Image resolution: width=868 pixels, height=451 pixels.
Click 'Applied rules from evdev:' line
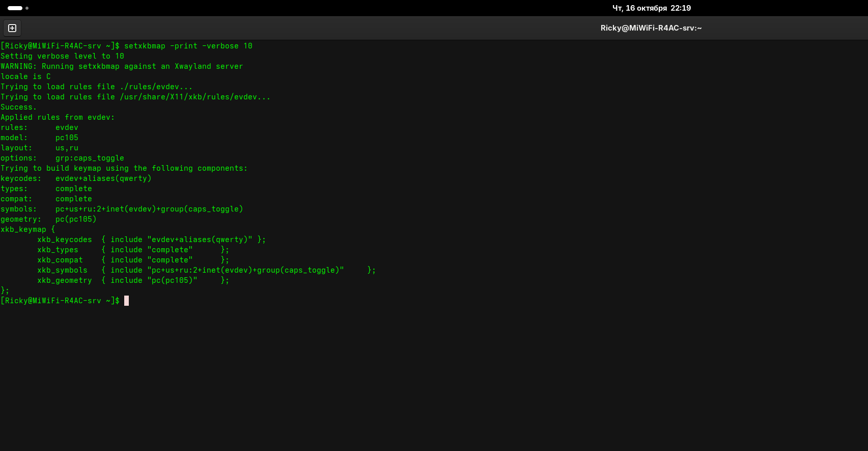click(58, 117)
